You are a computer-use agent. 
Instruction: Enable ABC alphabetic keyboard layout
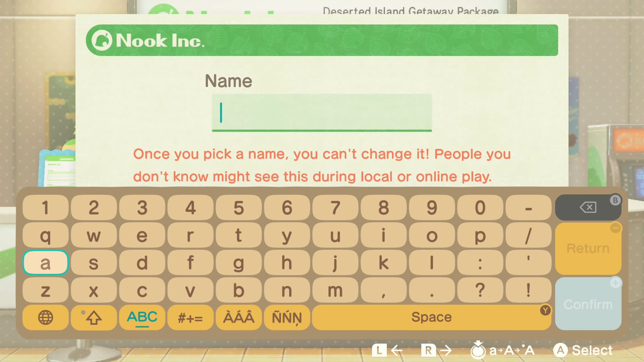tap(142, 317)
